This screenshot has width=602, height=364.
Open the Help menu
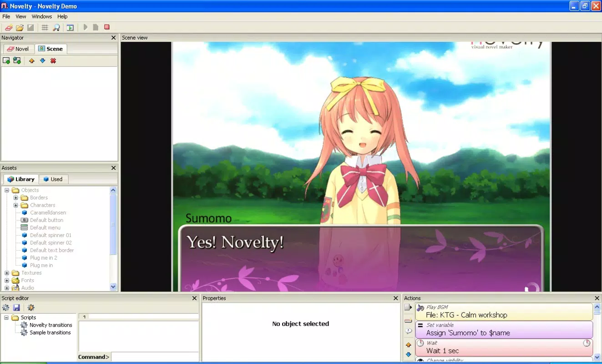[62, 16]
